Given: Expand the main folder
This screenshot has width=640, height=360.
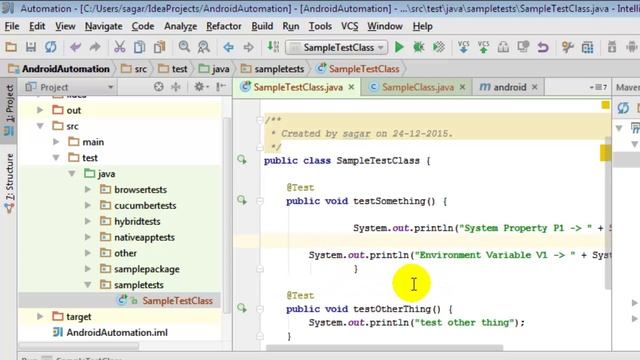Looking at the screenshot, I should [x=56, y=142].
